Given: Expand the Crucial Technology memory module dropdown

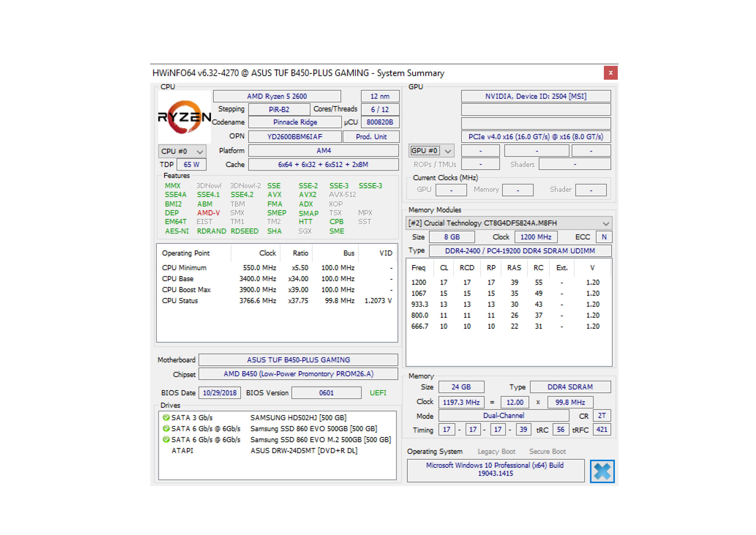Looking at the screenshot, I should point(508,223).
